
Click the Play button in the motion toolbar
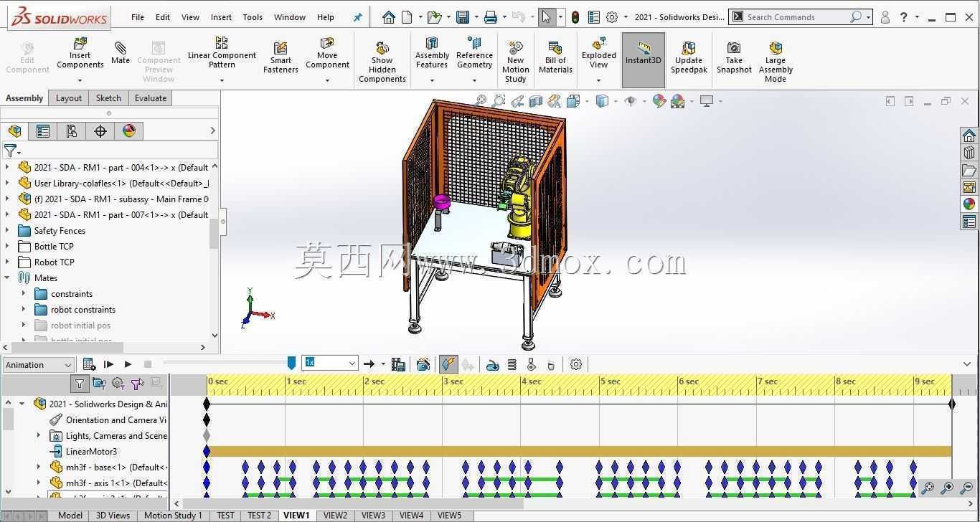click(128, 364)
